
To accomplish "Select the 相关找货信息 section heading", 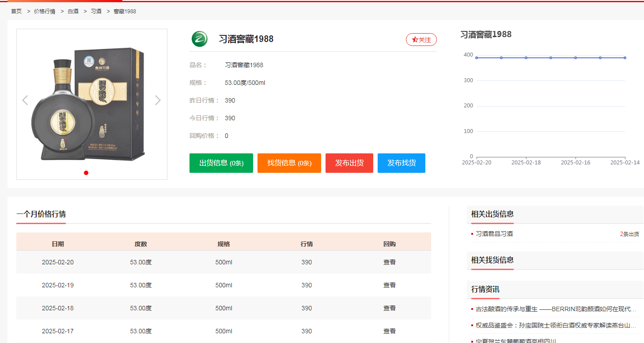I will [492, 260].
